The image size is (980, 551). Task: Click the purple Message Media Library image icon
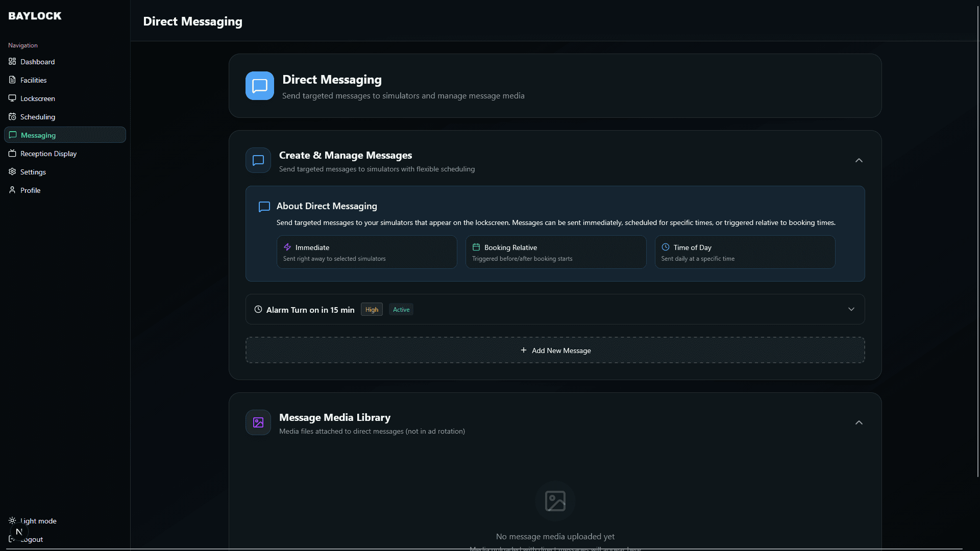[x=258, y=423]
